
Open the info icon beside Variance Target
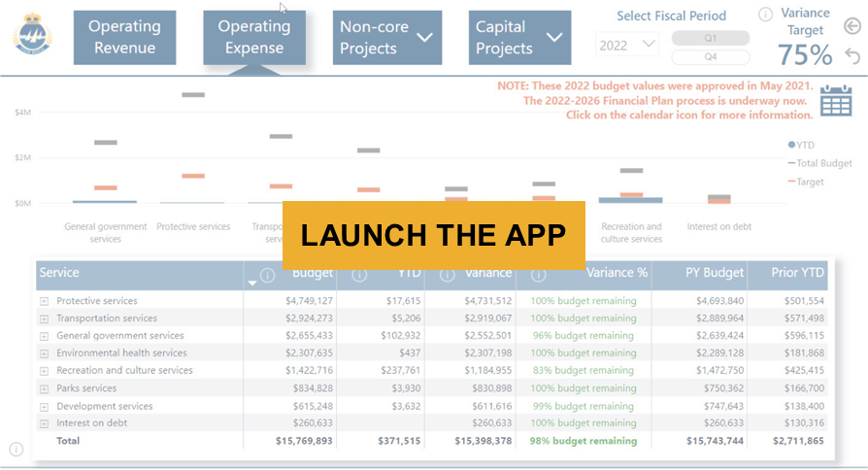click(765, 14)
